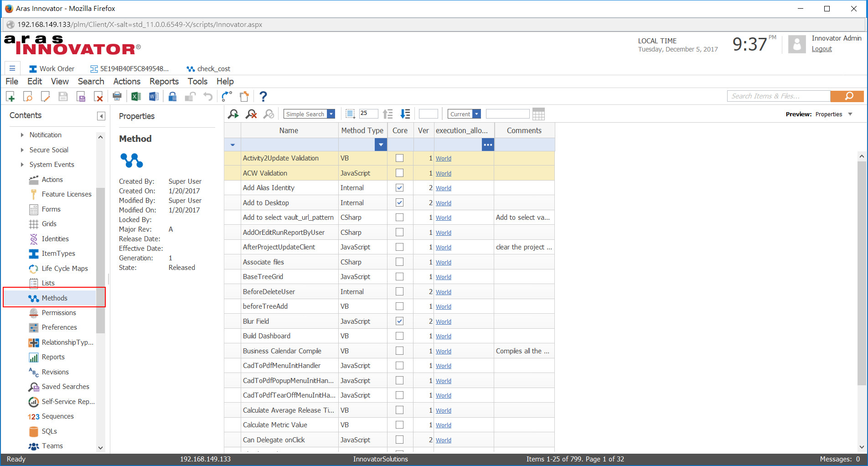Viewport: 868px width, 466px height.
Task: Export to Excel icon
Action: pos(136,96)
